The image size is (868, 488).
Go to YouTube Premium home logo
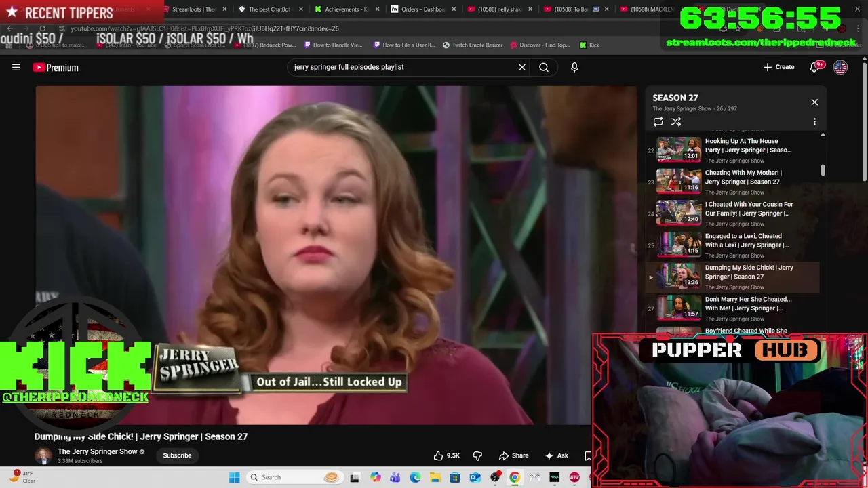[56, 67]
